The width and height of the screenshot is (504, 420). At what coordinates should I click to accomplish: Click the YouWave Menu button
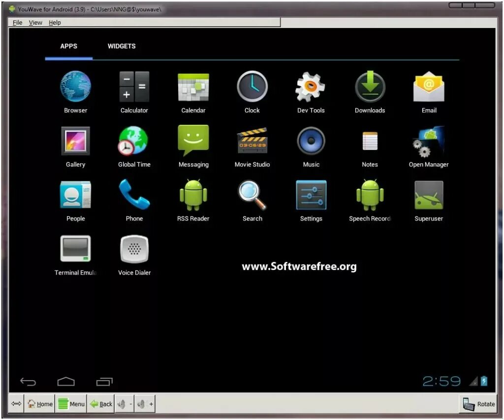click(x=71, y=404)
